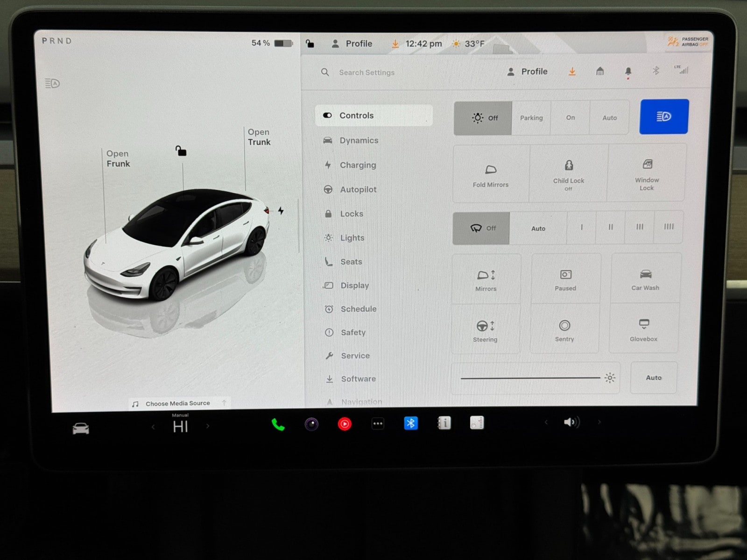
Task: Open Bluetooth app in the dock
Action: coord(410,423)
